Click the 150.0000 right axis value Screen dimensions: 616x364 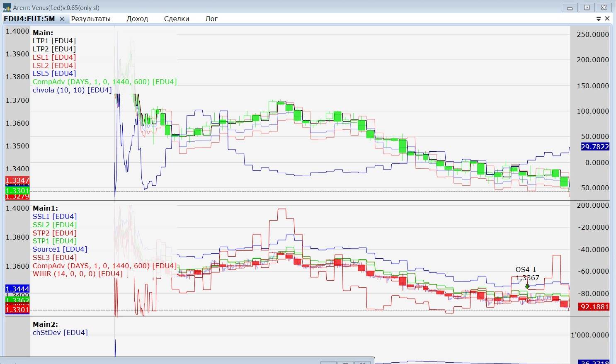[593, 86]
